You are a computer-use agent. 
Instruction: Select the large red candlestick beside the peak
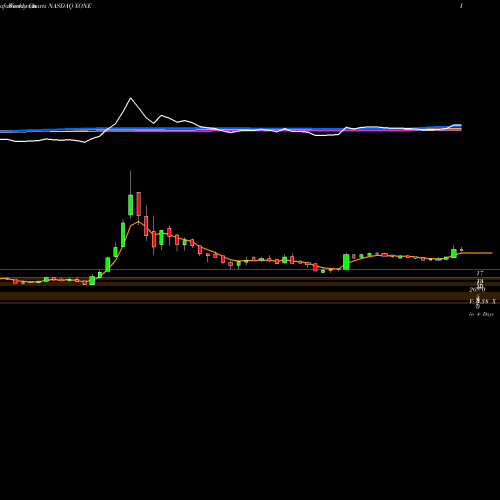[x=139, y=204]
